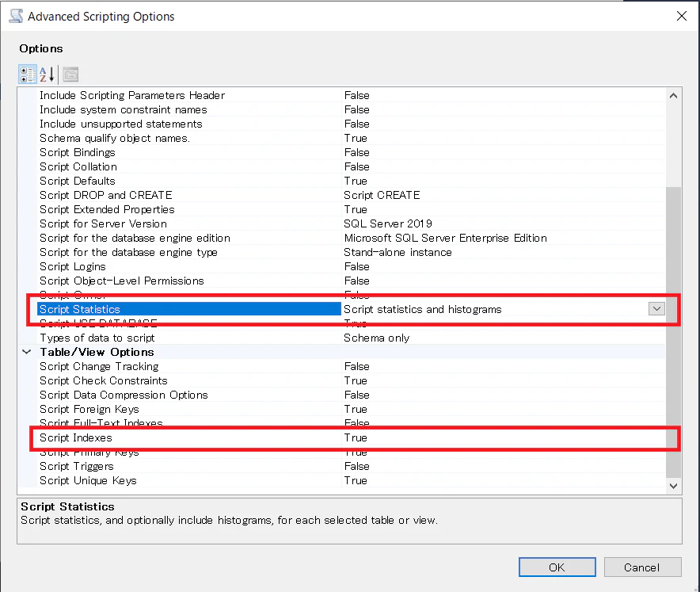Click False value of Script Collation

point(356,167)
